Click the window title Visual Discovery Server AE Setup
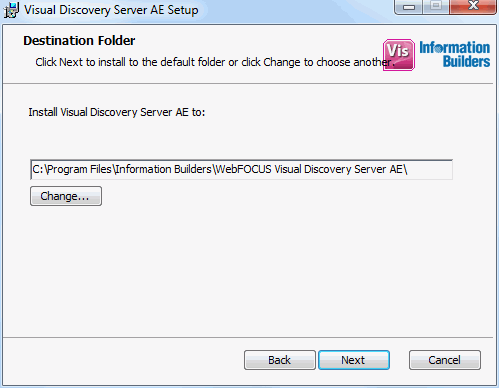499x388 pixels. tap(111, 10)
